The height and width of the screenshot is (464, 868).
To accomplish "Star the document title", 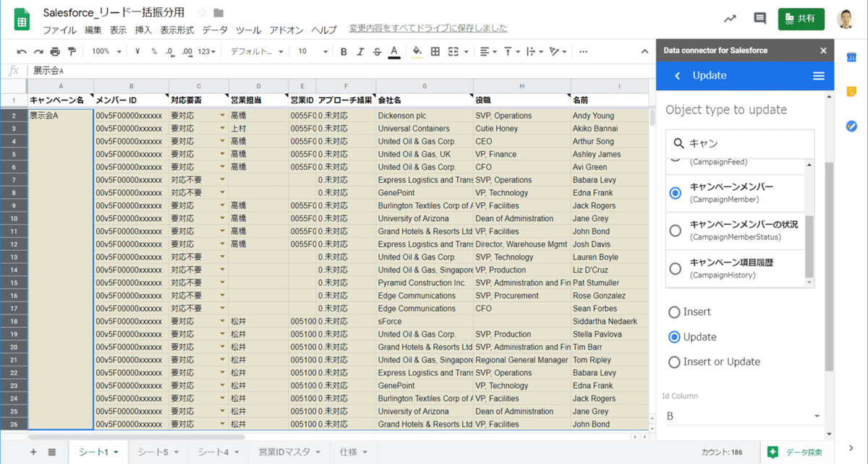I will 202,13.
